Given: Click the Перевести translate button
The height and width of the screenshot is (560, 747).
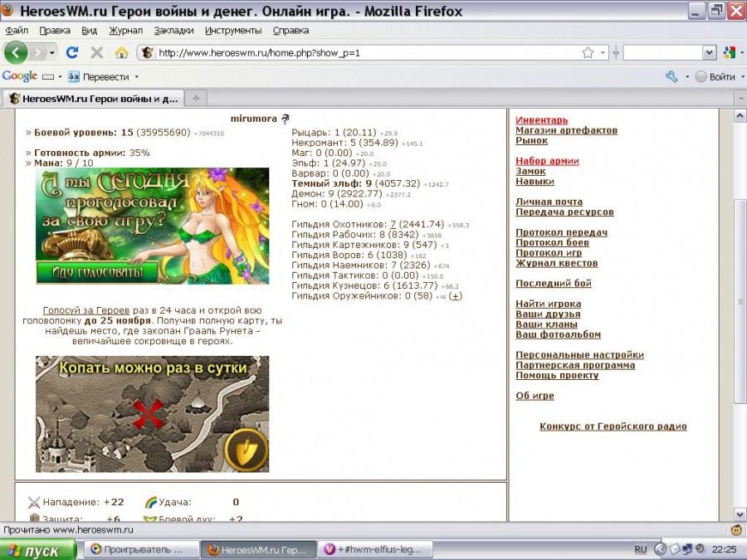Looking at the screenshot, I should [99, 76].
